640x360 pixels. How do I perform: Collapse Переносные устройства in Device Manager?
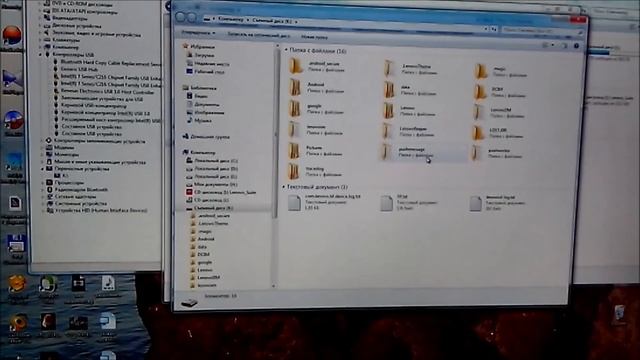pos(42,169)
